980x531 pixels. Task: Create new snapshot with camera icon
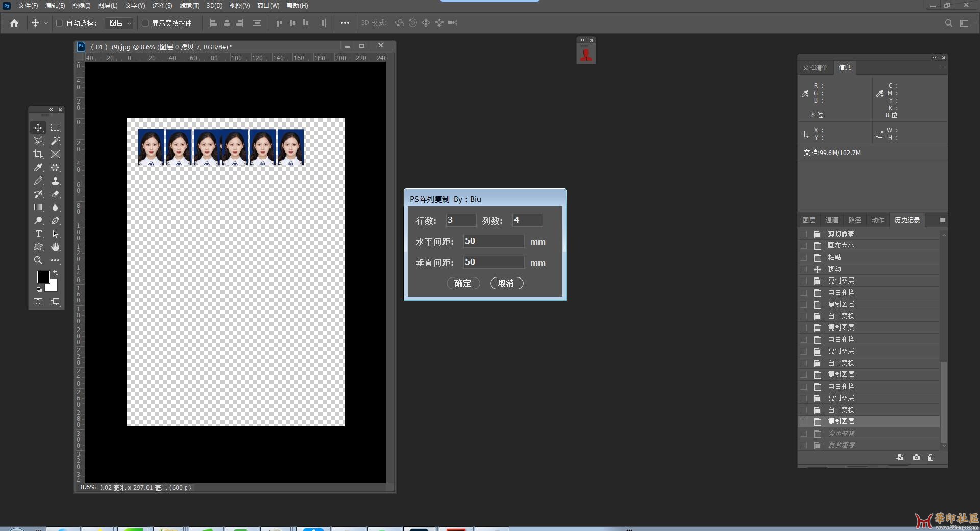click(x=916, y=458)
